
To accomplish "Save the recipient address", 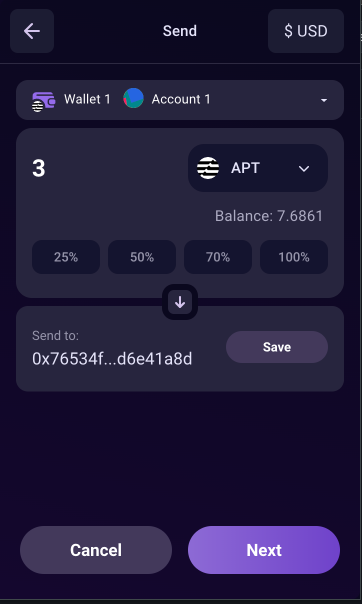I will tap(277, 347).
